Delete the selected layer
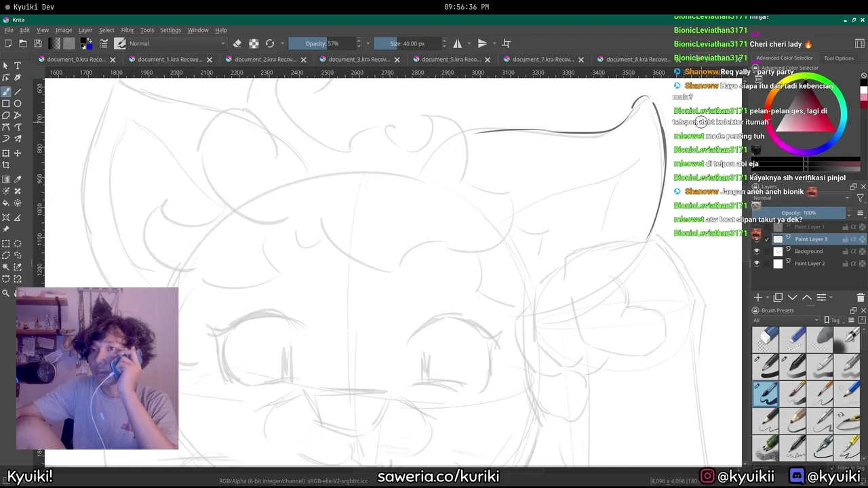 point(861,298)
